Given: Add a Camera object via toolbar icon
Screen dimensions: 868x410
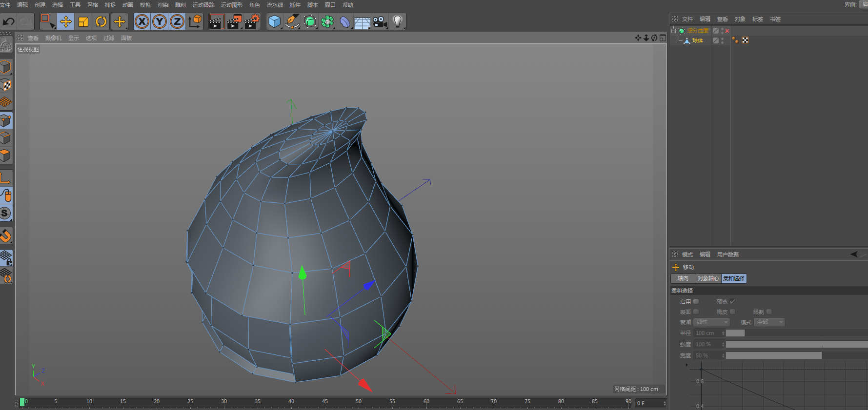Looking at the screenshot, I should pyautogui.click(x=380, y=21).
